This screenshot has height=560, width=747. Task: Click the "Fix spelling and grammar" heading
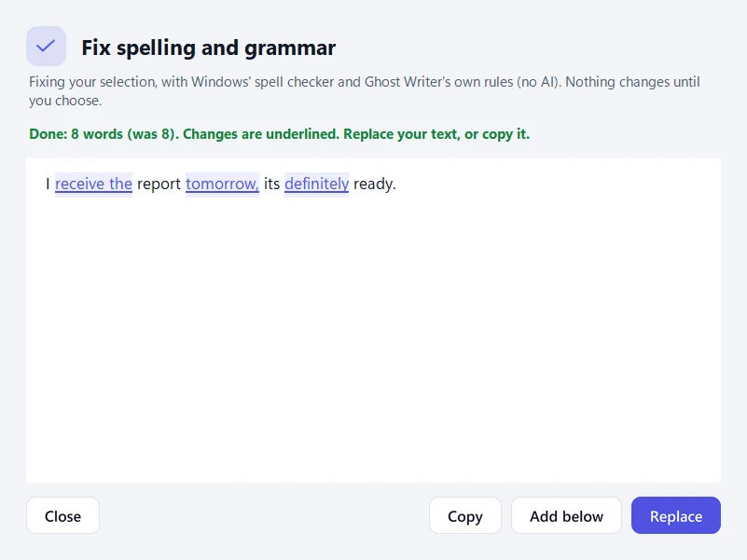[x=209, y=48]
